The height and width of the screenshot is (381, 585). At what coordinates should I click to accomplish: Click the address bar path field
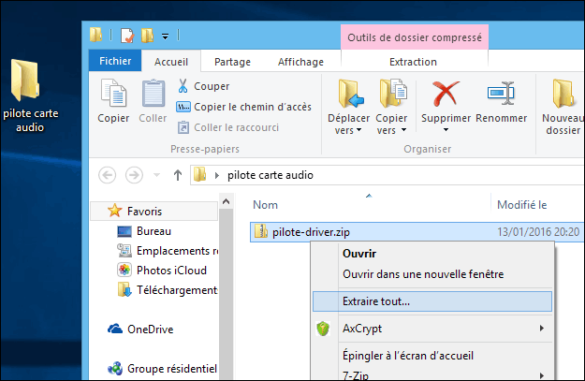click(x=388, y=175)
